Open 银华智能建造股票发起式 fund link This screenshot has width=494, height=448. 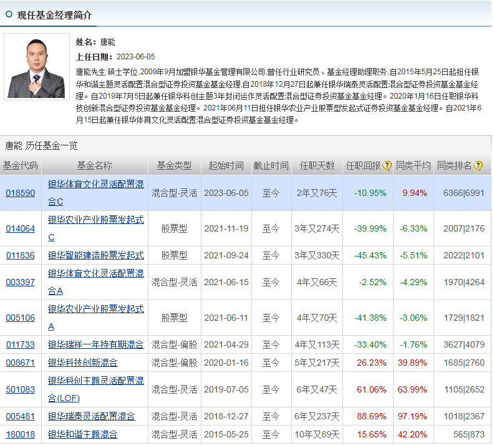(x=96, y=255)
